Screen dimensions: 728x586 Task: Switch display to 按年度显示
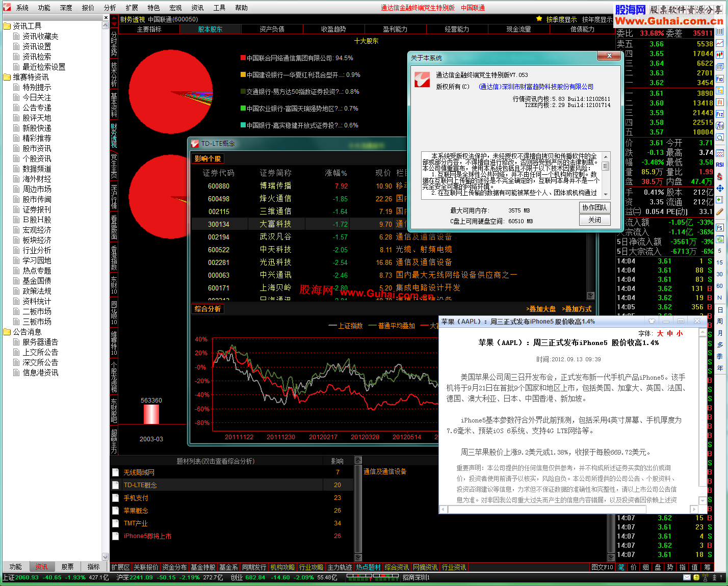tap(597, 19)
